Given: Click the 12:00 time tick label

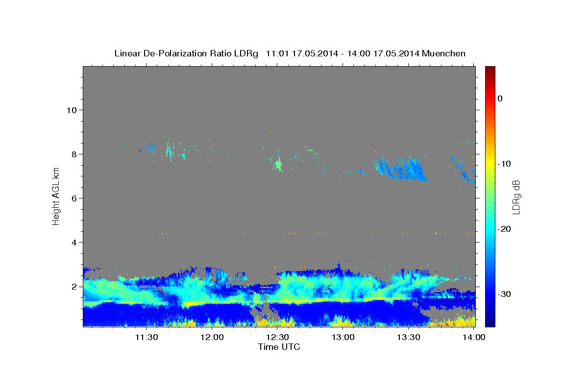Looking at the screenshot, I should 212,338.
